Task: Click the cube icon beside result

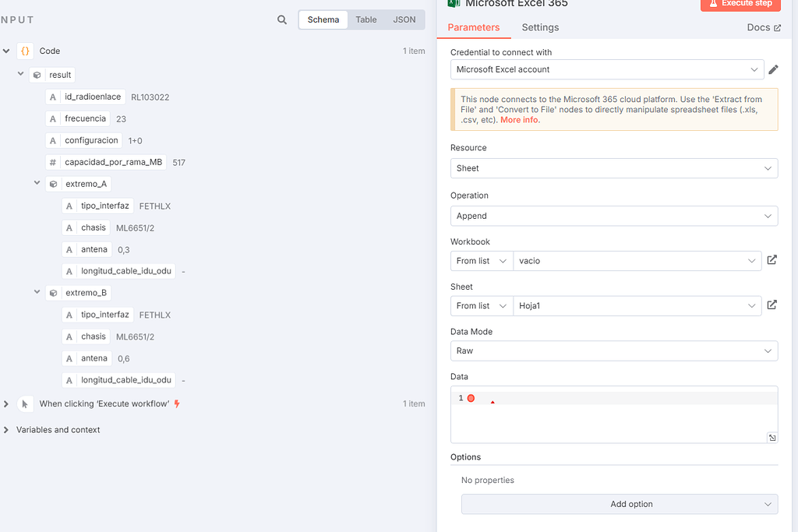Action: click(x=37, y=76)
